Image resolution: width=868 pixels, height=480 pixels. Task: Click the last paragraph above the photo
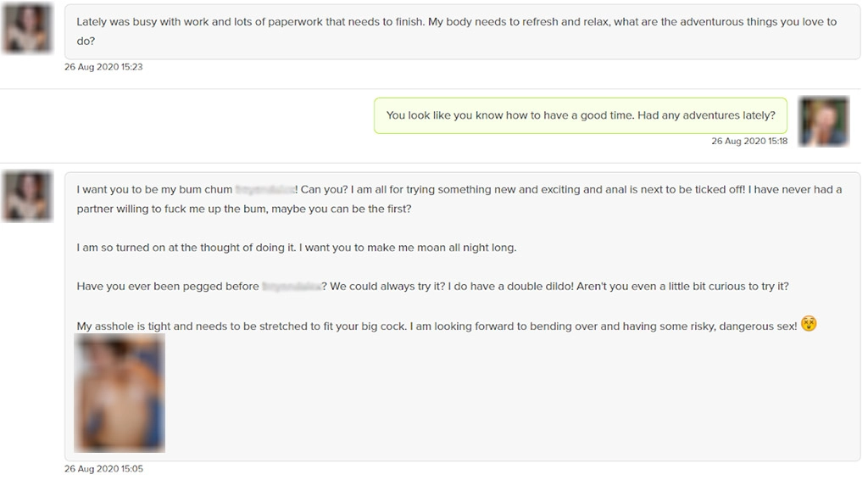tap(437, 326)
